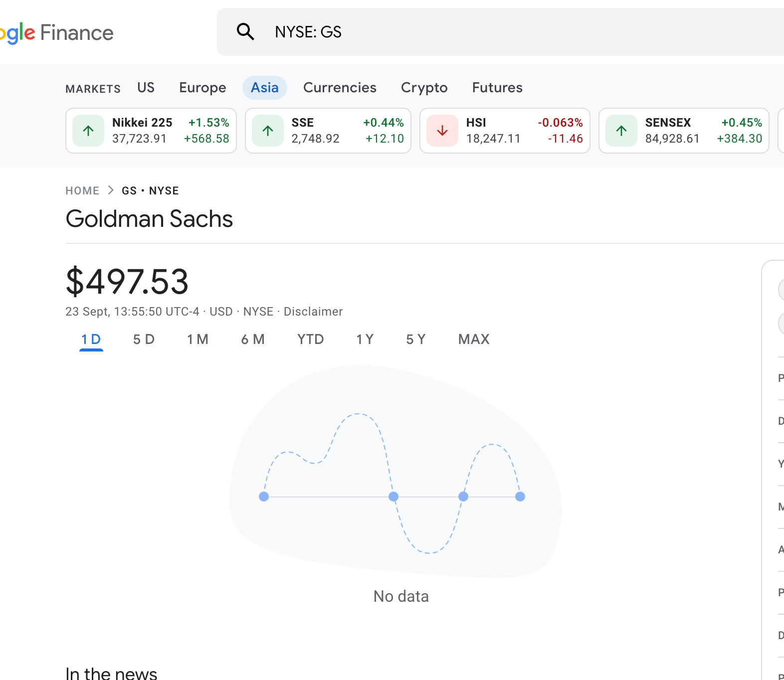Switch to the Europe markets tab
Screen dimensions: 784x680
[x=202, y=88]
